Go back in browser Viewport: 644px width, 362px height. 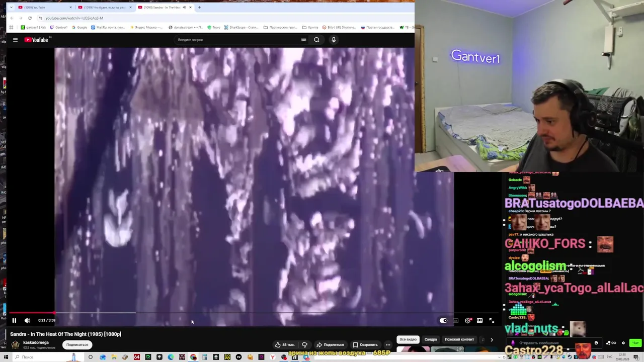pos(11,18)
